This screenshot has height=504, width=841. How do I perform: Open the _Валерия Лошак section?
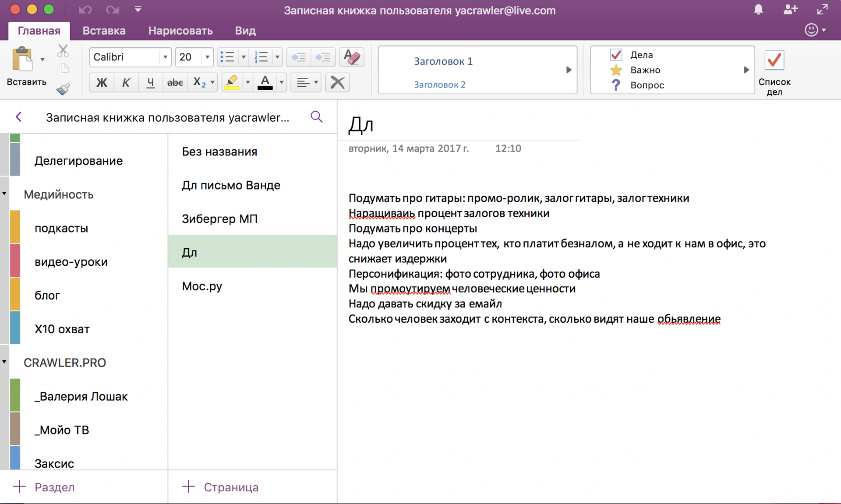tap(88, 396)
